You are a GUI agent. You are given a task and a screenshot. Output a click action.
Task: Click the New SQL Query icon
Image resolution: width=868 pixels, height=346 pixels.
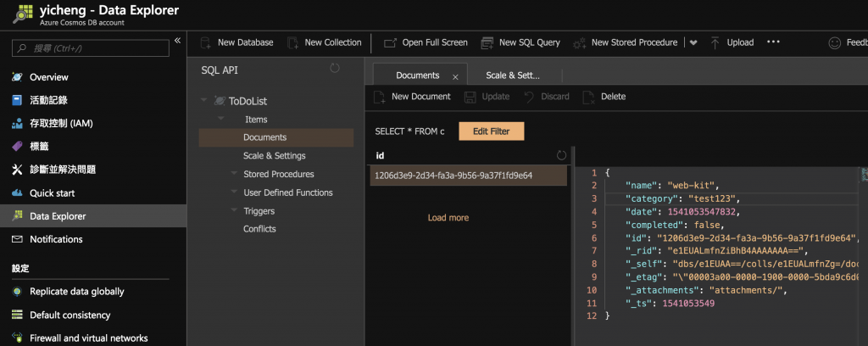(487, 42)
